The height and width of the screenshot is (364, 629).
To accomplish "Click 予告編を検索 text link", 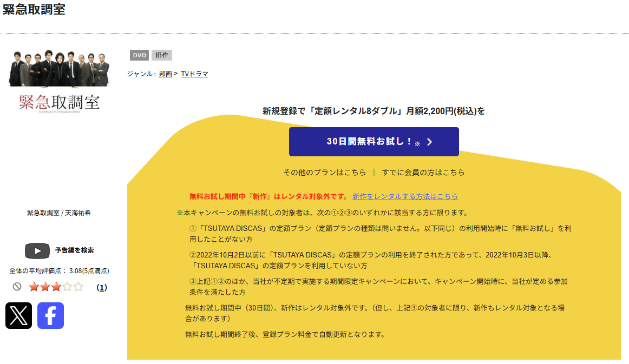I will pos(74,250).
